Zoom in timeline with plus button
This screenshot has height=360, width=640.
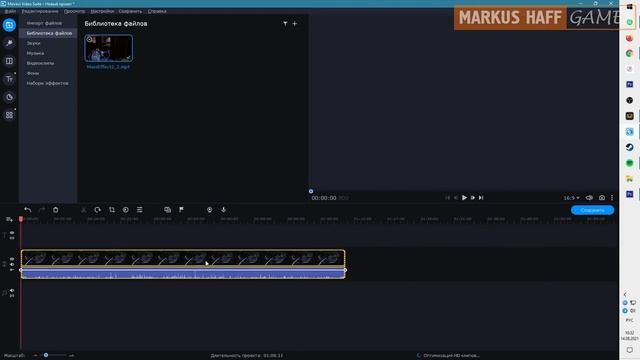click(72, 356)
